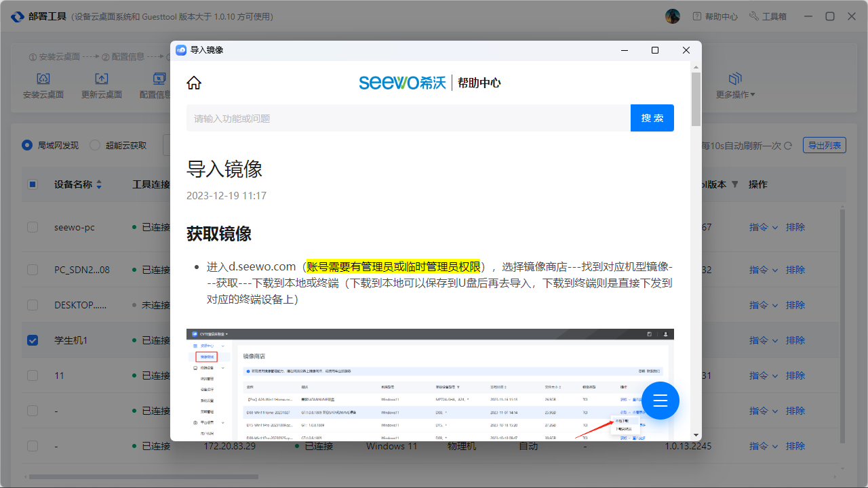Open 指令 dropdown for the 1.0.13.2245 row
This screenshot has height=488, width=868.
click(764, 446)
